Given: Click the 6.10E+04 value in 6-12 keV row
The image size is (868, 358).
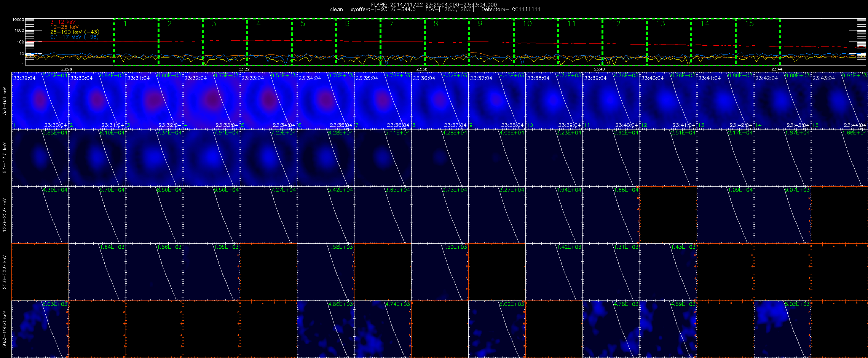Looking at the screenshot, I should [x=112, y=133].
